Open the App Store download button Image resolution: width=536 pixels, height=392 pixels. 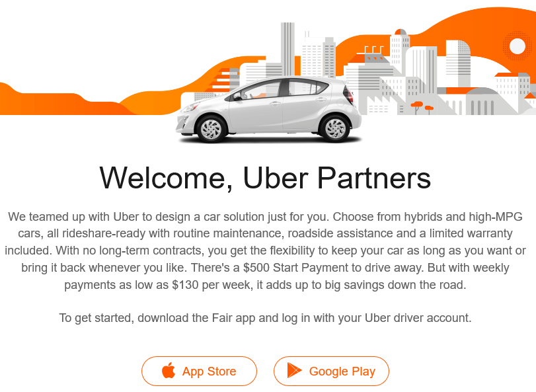(200, 371)
